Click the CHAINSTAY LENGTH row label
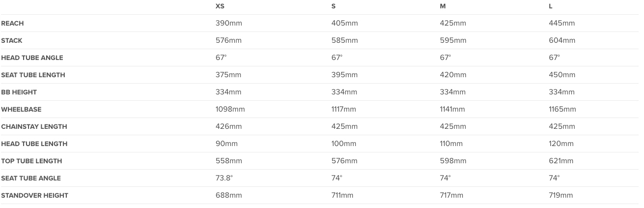644x208 pixels. (34, 127)
